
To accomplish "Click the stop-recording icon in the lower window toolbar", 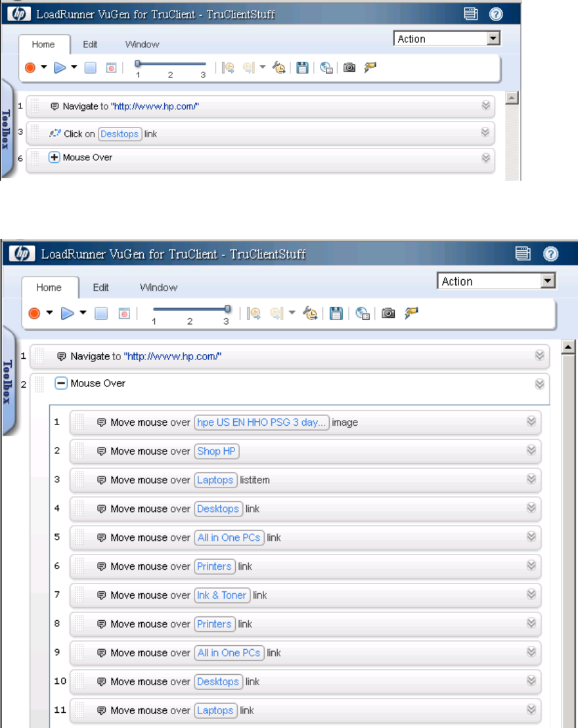I will [x=124, y=313].
